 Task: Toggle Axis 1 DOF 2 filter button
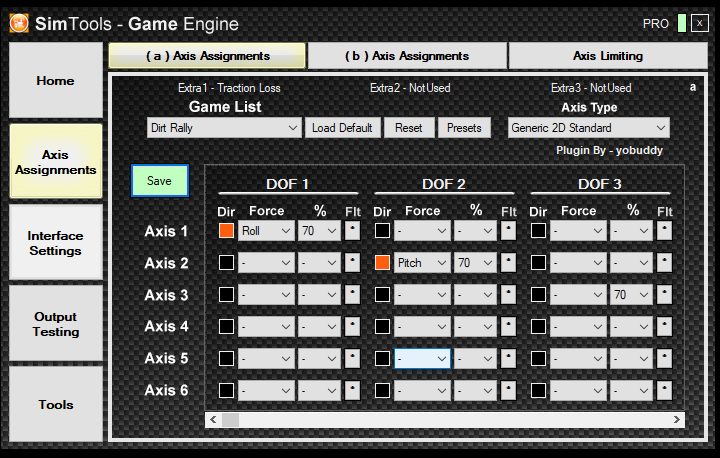pyautogui.click(x=508, y=231)
